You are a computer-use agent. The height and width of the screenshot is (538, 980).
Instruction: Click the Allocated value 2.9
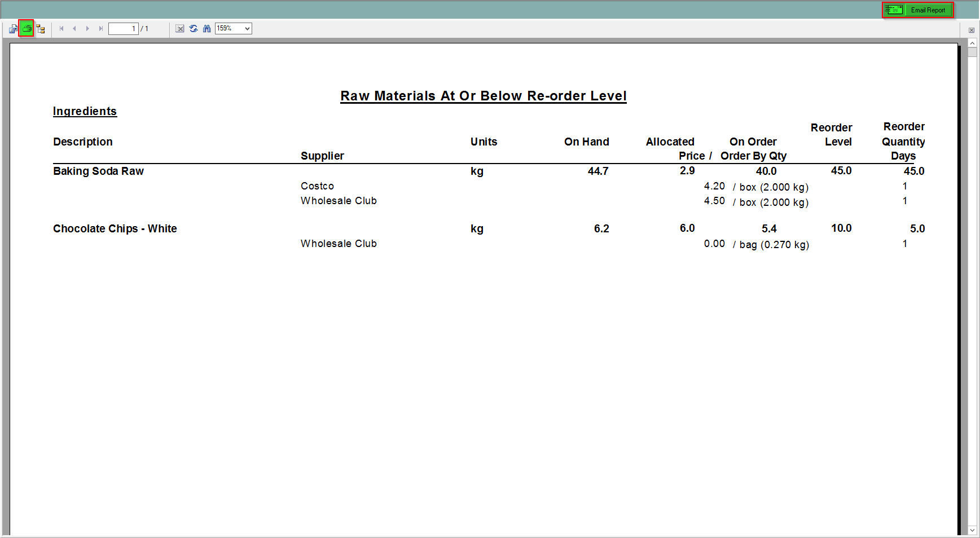687,170
